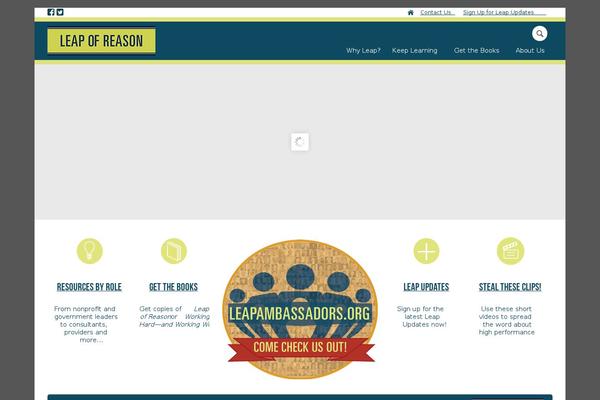This screenshot has height=400, width=600.
Task: Open the Why Leap? menu
Action: coord(363,51)
